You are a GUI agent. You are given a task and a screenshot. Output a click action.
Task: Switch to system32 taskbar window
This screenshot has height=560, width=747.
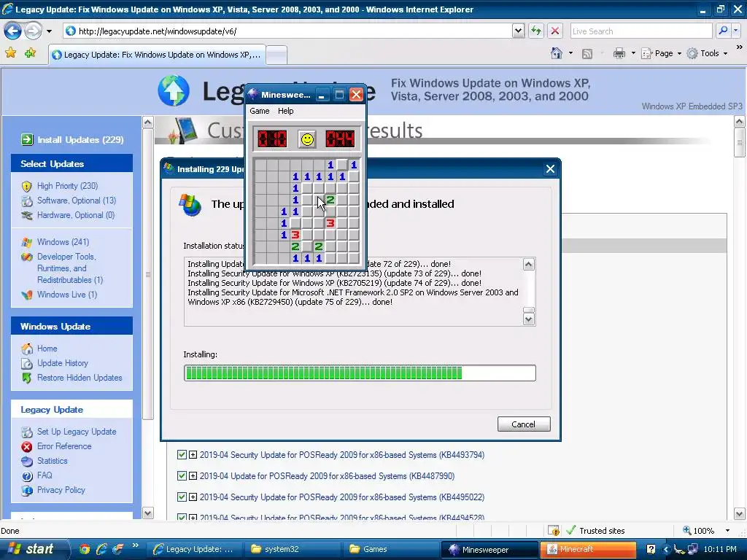click(x=292, y=549)
